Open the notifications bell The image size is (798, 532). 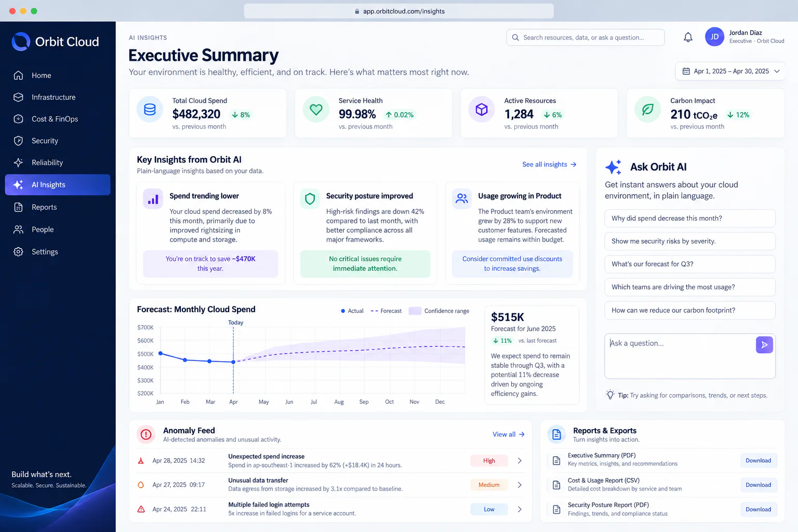click(688, 37)
